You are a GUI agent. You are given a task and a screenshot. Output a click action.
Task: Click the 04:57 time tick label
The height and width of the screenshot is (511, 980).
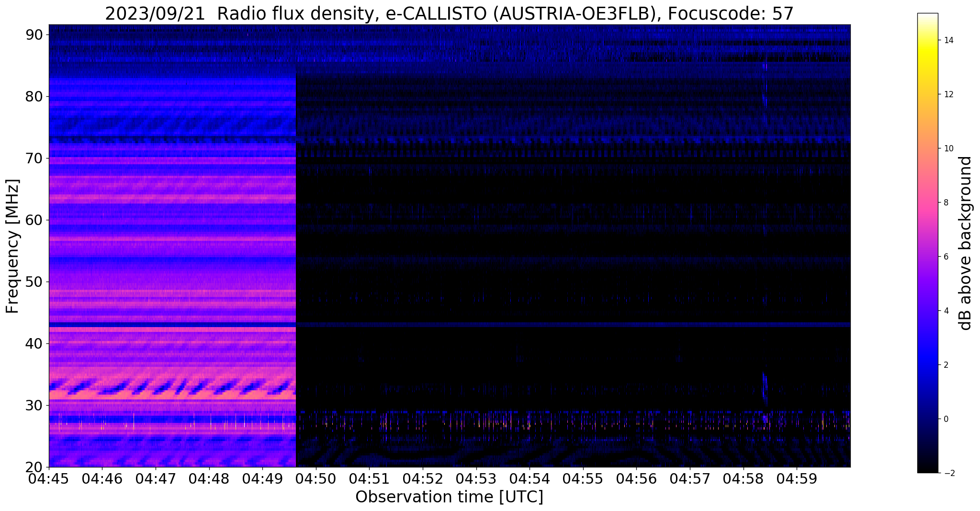690,478
